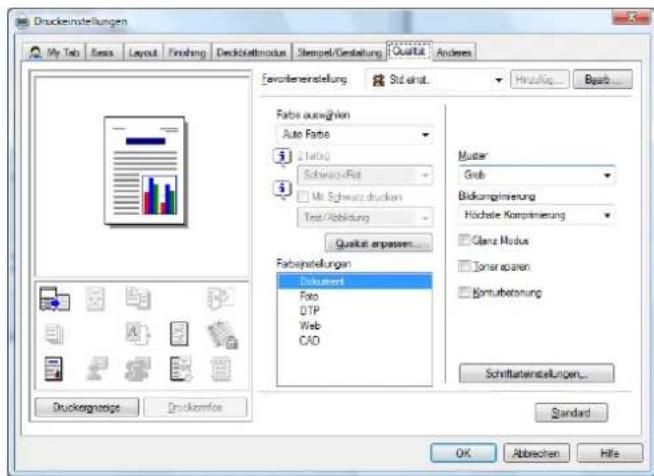This screenshot has height=476, width=654.
Task: Click the Standard button
Action: 571,413
